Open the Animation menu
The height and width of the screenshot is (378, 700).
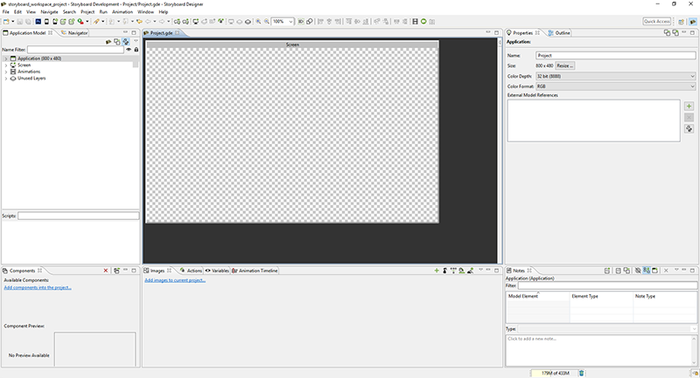point(122,12)
